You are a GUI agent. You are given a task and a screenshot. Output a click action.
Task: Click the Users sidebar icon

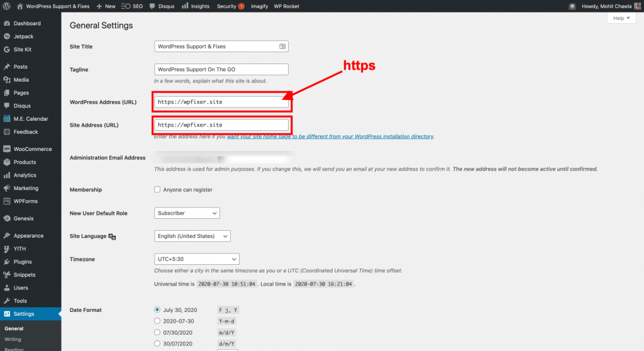coord(7,288)
